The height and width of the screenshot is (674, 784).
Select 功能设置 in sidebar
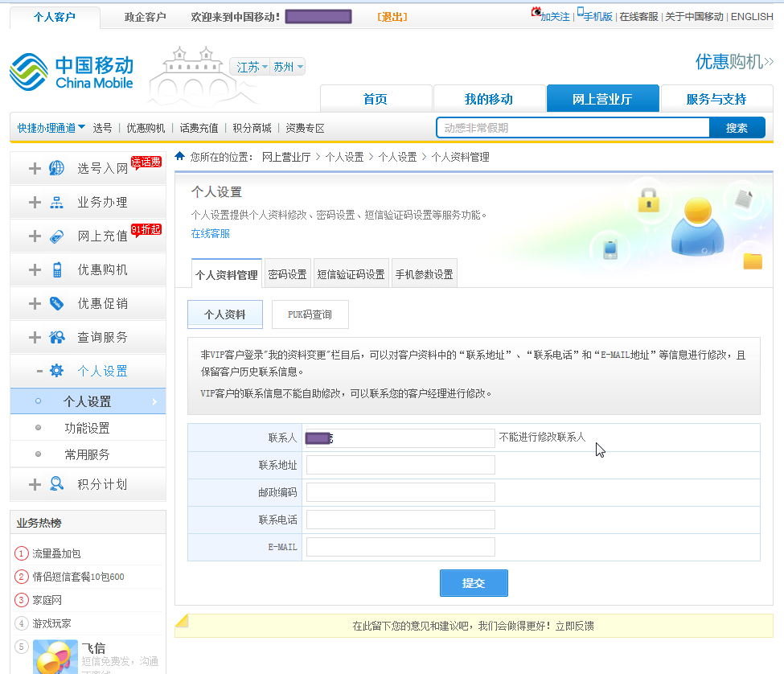[x=88, y=428]
